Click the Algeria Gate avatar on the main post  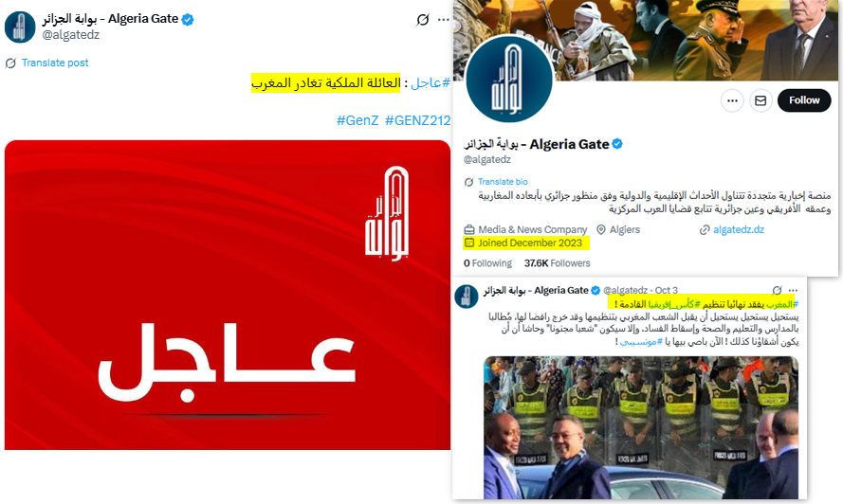coord(20,27)
